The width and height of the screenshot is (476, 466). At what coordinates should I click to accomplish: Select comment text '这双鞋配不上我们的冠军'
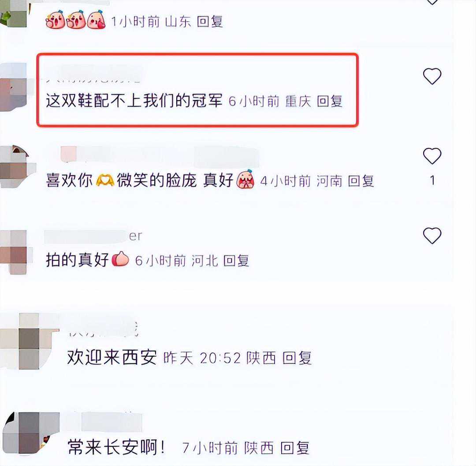click(x=134, y=100)
